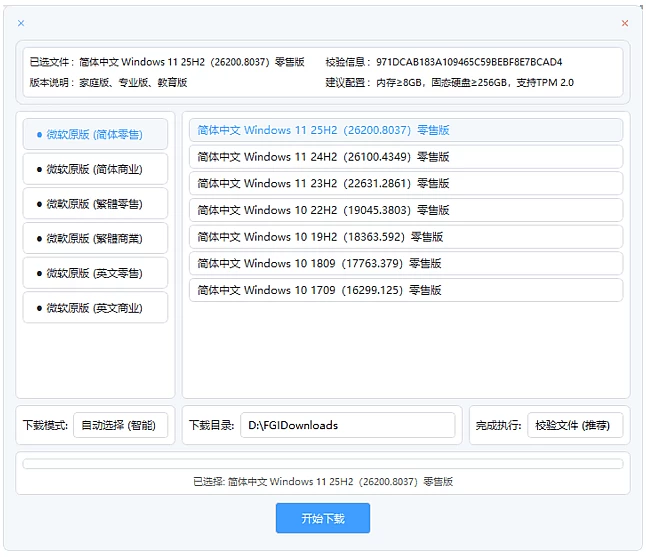The image size is (646, 557).
Task: Select 微软原版 (简体商业) category
Action: [95, 169]
